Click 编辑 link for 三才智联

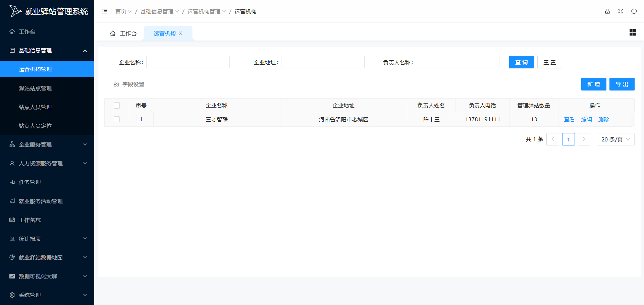pos(587,119)
